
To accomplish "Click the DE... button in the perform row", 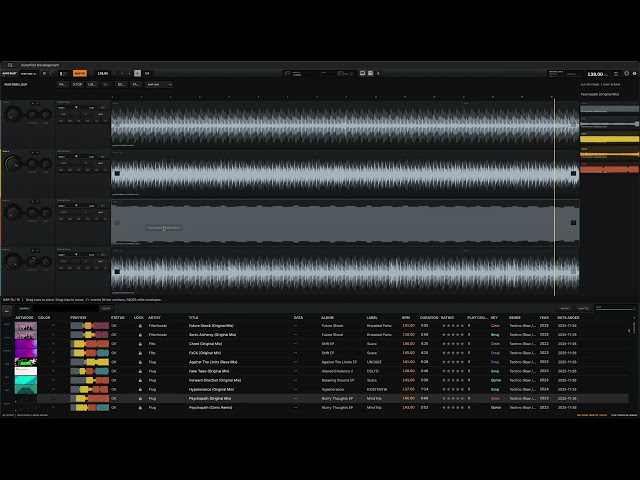I will point(121,84).
